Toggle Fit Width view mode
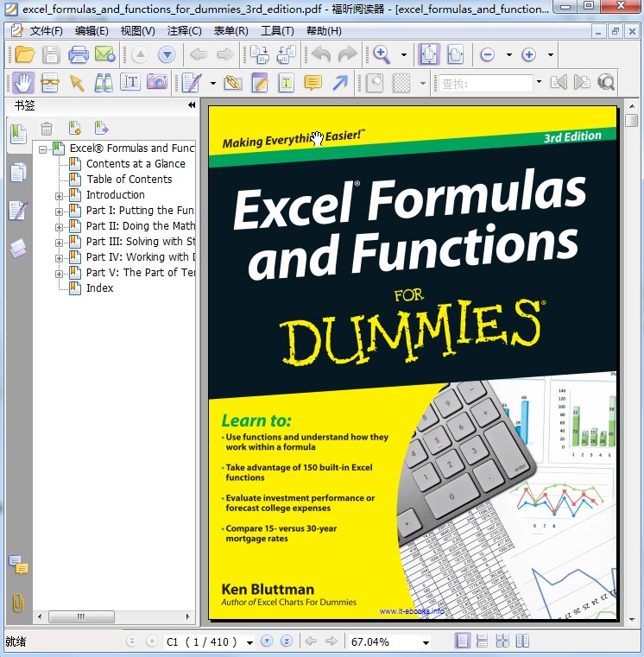The width and height of the screenshot is (644, 657). (x=456, y=54)
